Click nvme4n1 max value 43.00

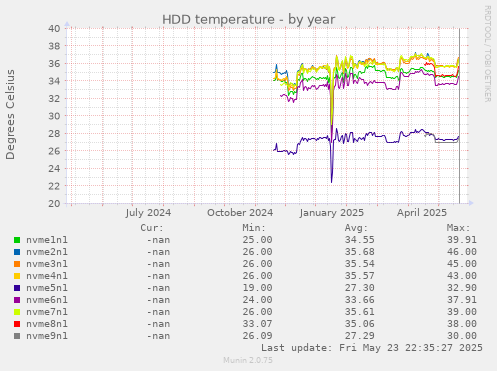point(462,276)
